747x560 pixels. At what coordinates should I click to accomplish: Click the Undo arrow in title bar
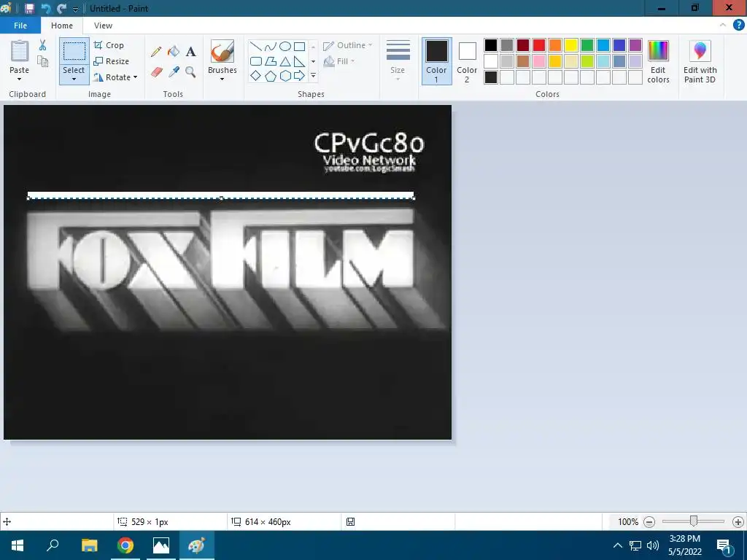[46, 8]
